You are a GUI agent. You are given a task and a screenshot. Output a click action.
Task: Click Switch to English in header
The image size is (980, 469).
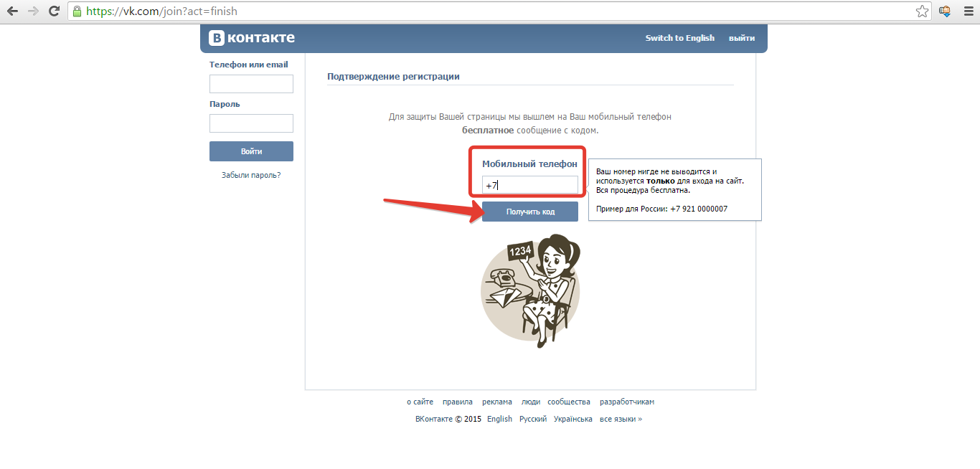(679, 38)
